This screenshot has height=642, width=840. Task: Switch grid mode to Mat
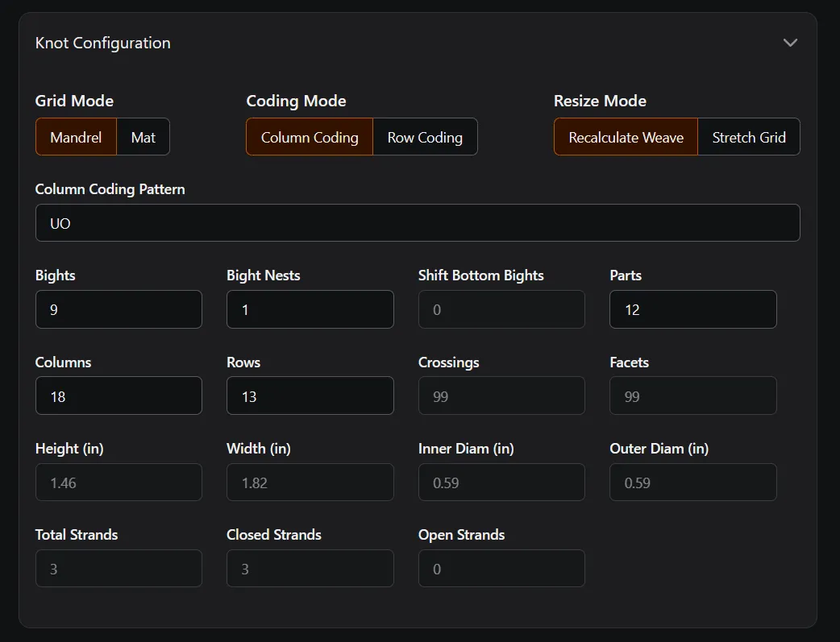click(143, 137)
